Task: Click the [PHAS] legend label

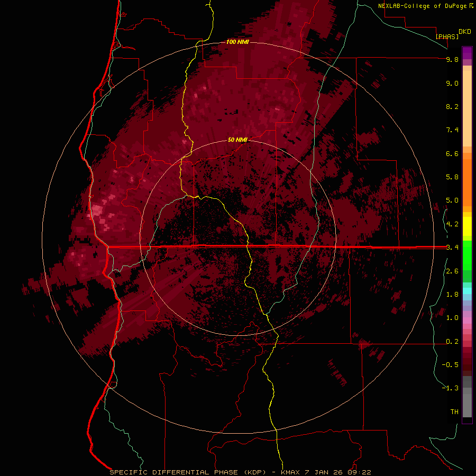Action: coord(447,36)
